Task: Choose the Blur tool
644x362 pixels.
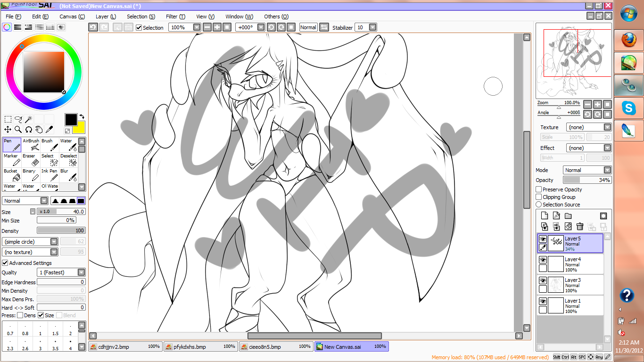Action: pyautogui.click(x=68, y=175)
